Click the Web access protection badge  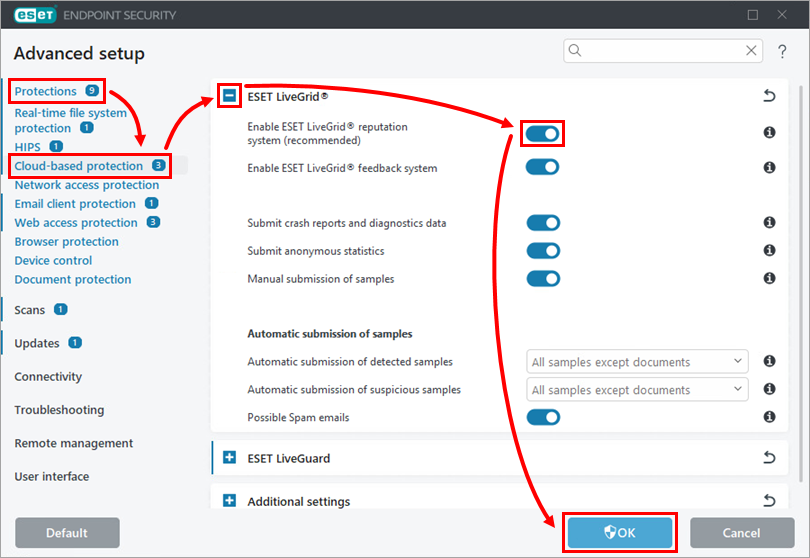coord(153,222)
